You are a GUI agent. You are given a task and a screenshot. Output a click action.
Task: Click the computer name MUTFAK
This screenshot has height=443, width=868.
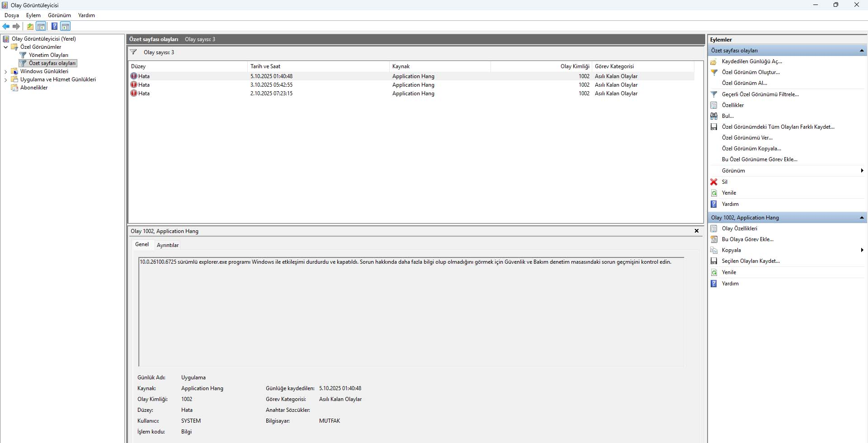[x=330, y=421]
